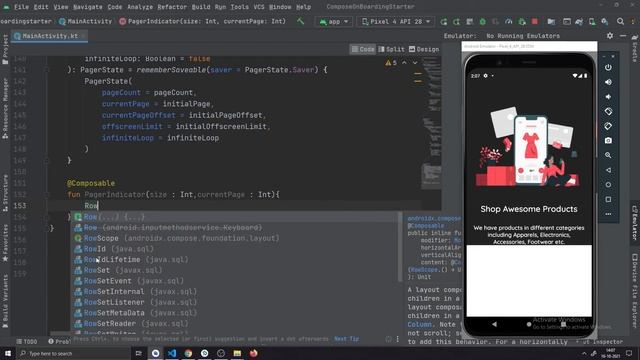Click the warning count indicator showing 5
The height and width of the screenshot is (360, 640).
pos(391,62)
